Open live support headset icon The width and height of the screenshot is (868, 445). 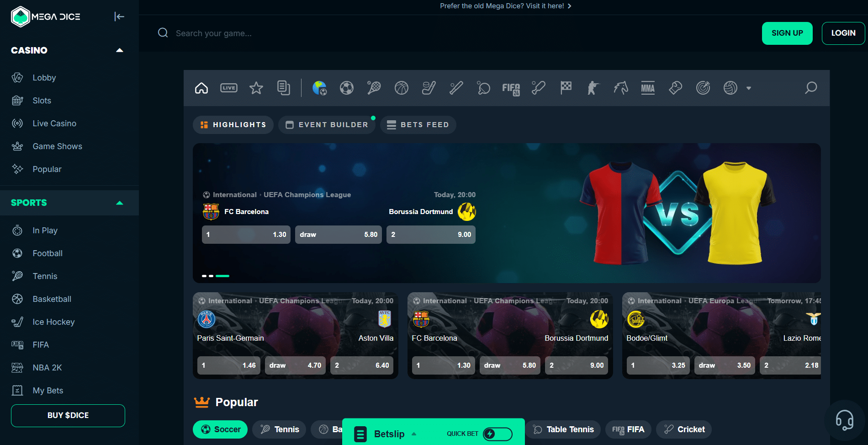point(845,419)
